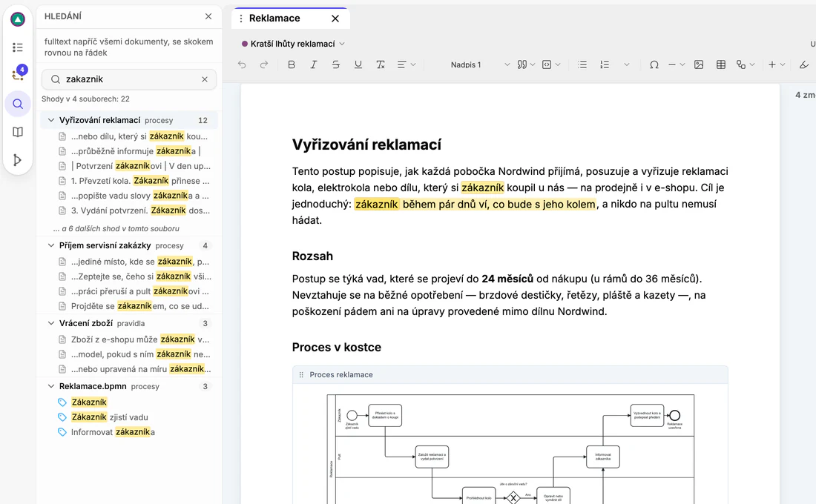This screenshot has width=816, height=504.
Task: Toggle italic formatting
Action: pos(313,64)
